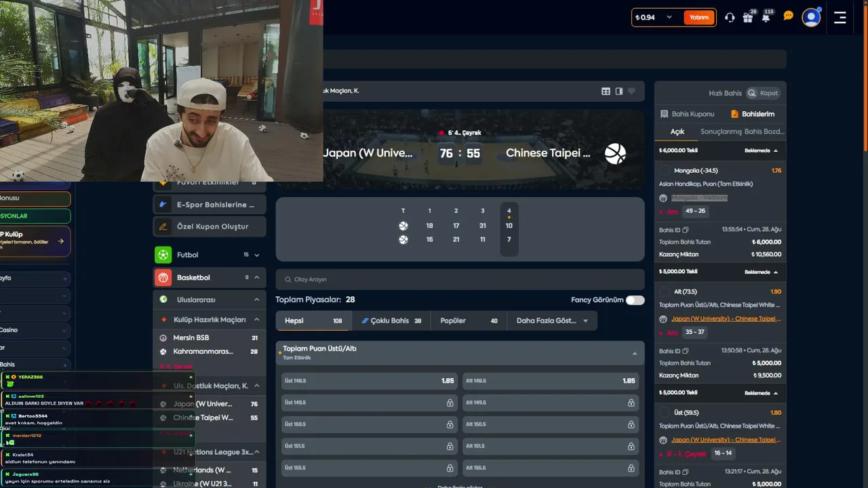Click the Futbol soccer ball icon

pyautogui.click(x=163, y=255)
